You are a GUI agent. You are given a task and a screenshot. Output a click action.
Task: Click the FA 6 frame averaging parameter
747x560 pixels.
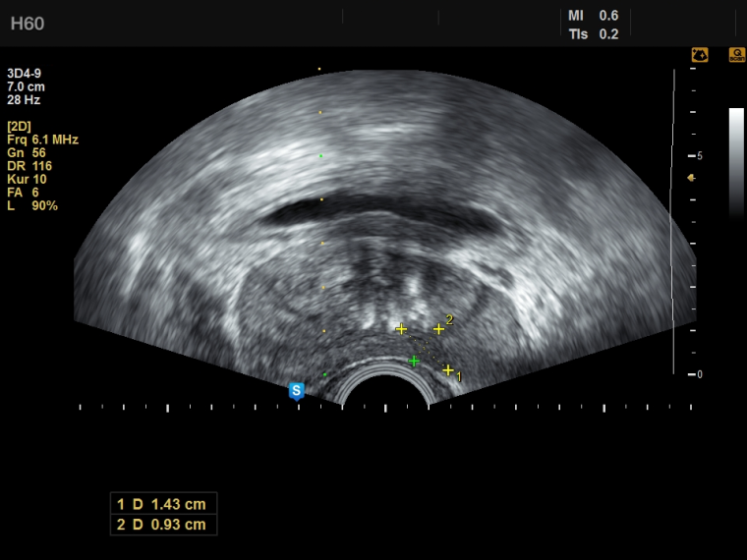click(x=23, y=193)
